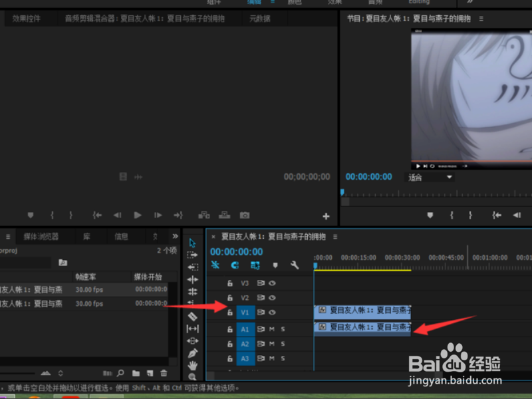
Task: Click Overwrite button in source monitor
Action: coord(224,215)
